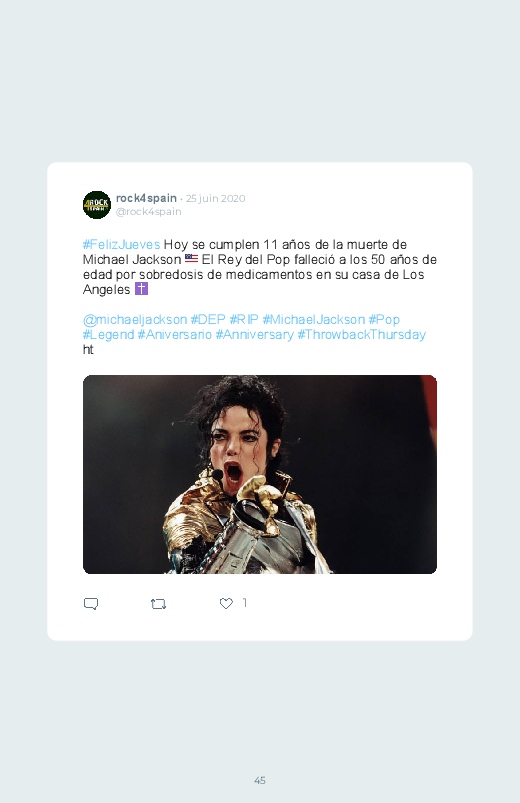Image resolution: width=520 pixels, height=803 pixels.
Task: Click the rock4spain profile avatar
Action: pyautogui.click(x=97, y=205)
